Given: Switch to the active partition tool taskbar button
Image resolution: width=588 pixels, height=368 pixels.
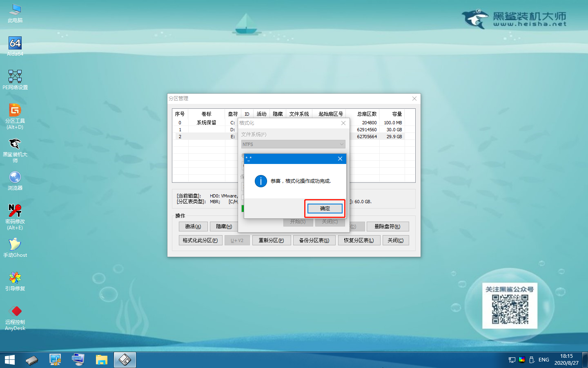Looking at the screenshot, I should click(x=125, y=360).
